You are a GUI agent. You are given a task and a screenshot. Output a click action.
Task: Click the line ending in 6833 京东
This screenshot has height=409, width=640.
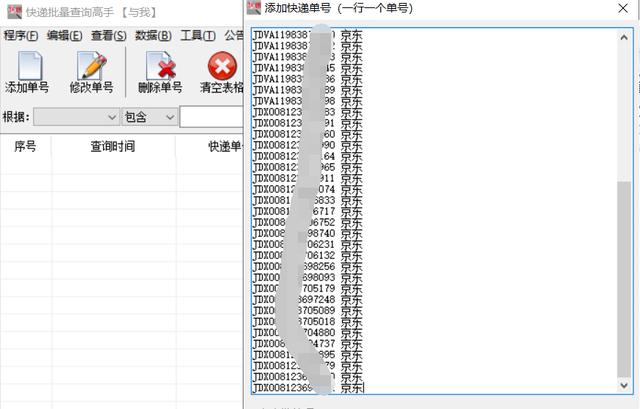[308, 201]
